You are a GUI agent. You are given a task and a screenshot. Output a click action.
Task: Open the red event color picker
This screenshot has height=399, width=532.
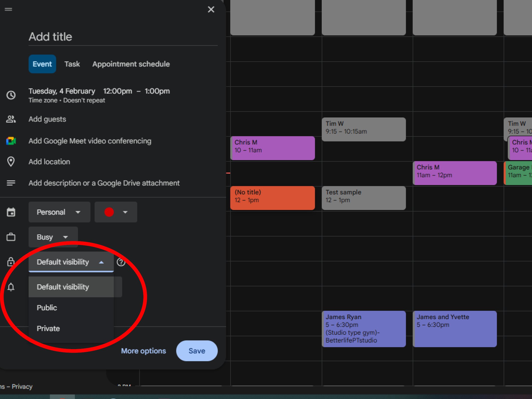[116, 212]
